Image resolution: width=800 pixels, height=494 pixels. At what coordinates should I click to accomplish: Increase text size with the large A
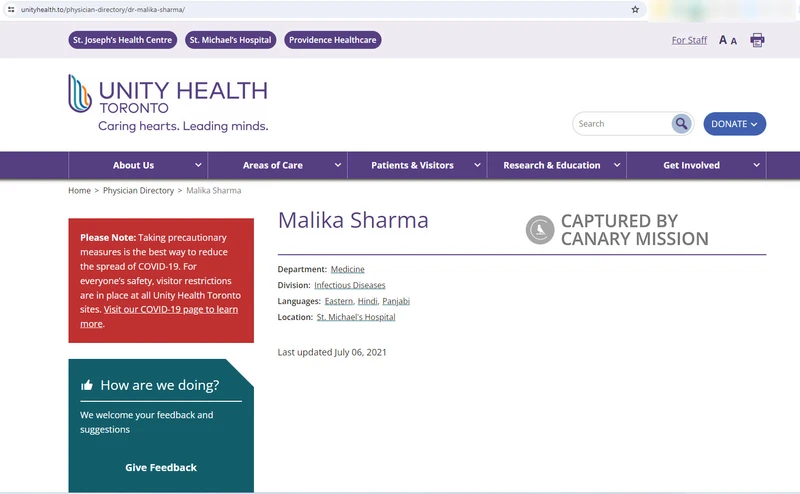[x=723, y=40]
